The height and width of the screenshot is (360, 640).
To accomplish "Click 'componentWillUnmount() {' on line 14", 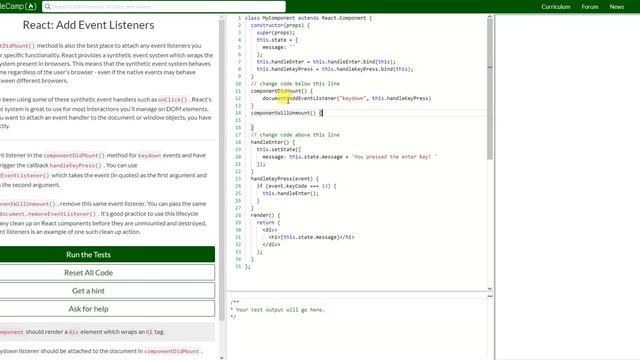I will 286,113.
